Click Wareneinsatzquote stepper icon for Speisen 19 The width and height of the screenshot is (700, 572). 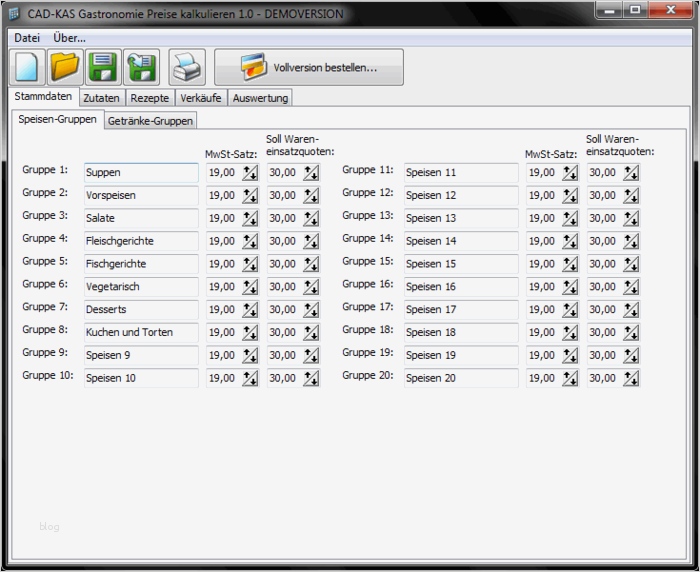point(631,355)
